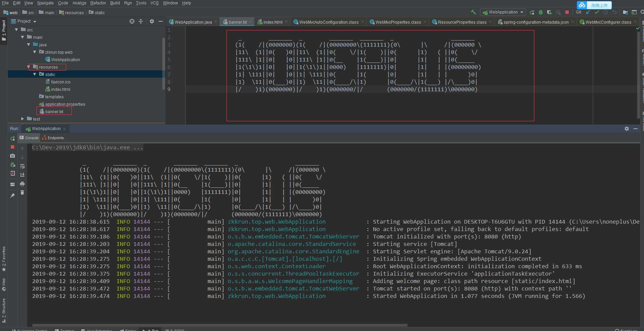
Task: Click the Git update project arrow
Action: click(x=588, y=12)
